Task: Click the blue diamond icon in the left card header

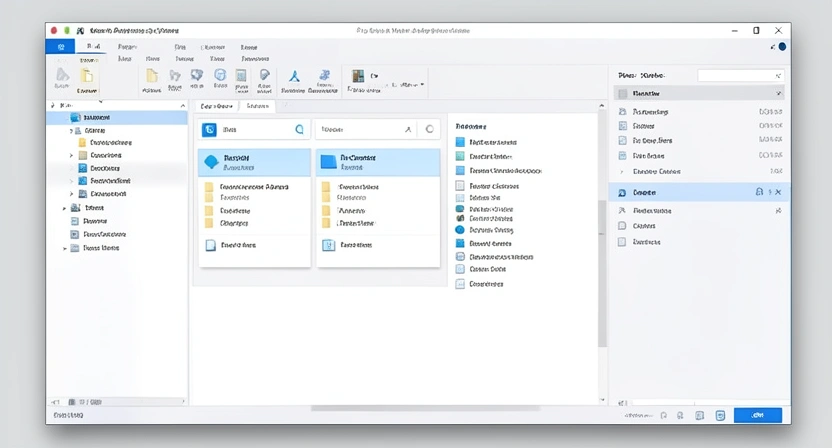Action: [210, 162]
